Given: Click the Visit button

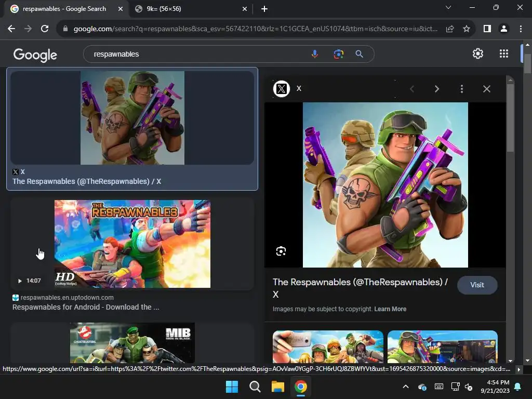Looking at the screenshot, I should pos(477,285).
